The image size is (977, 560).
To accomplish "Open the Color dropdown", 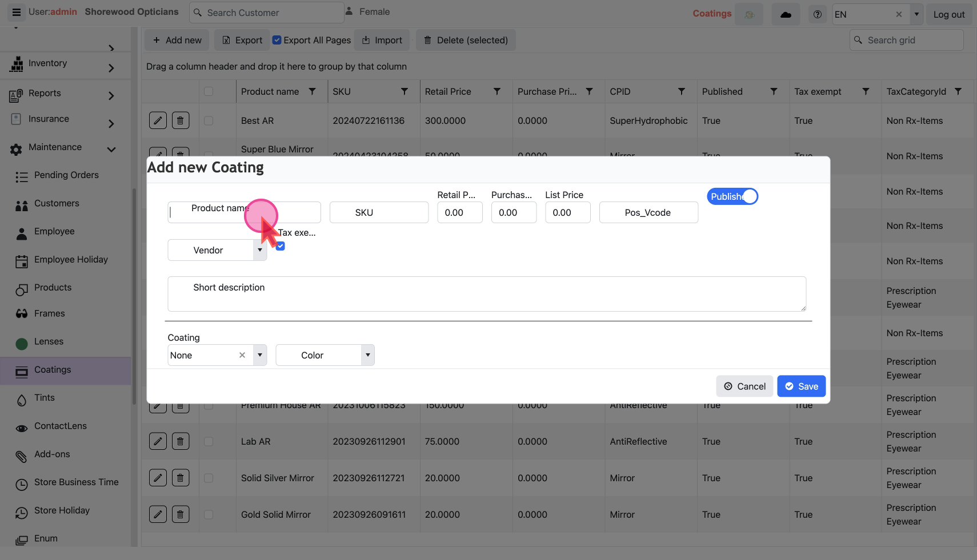I will click(368, 355).
